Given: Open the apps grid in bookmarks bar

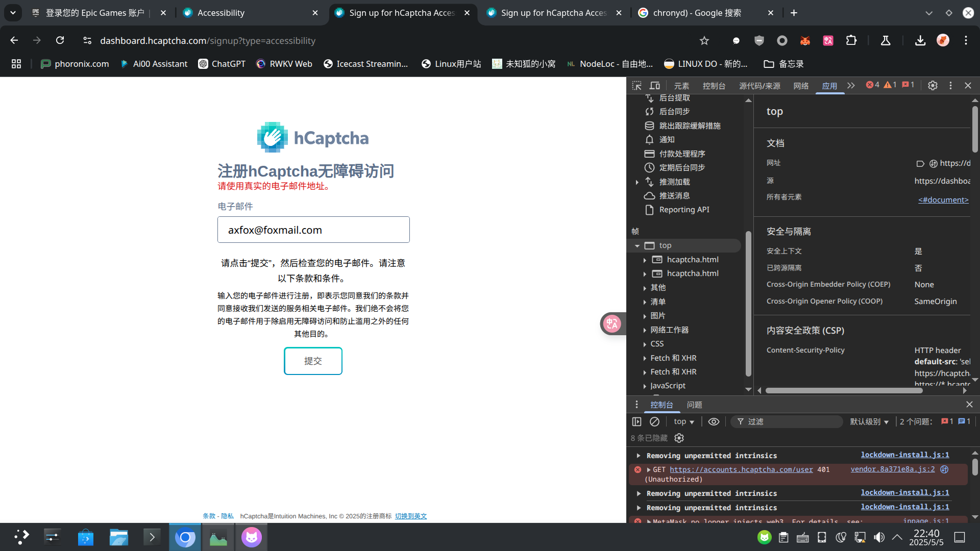Looking at the screenshot, I should (x=16, y=64).
